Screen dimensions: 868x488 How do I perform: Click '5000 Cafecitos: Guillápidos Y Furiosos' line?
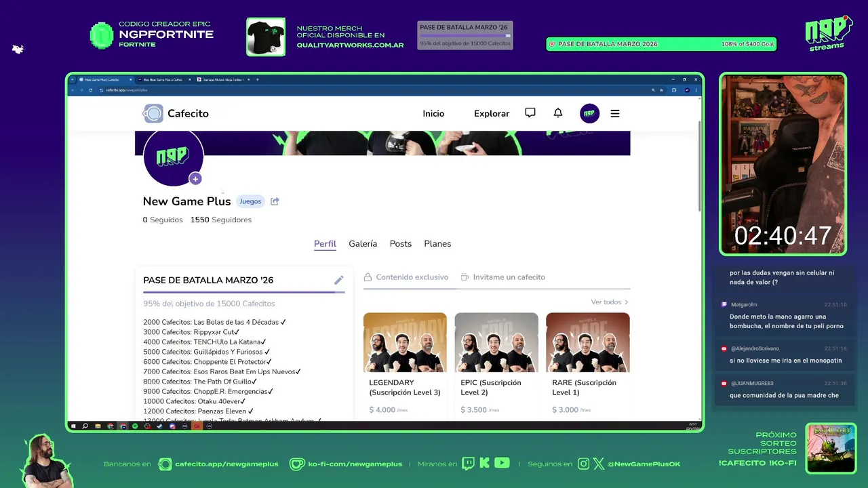pyautogui.click(x=207, y=352)
